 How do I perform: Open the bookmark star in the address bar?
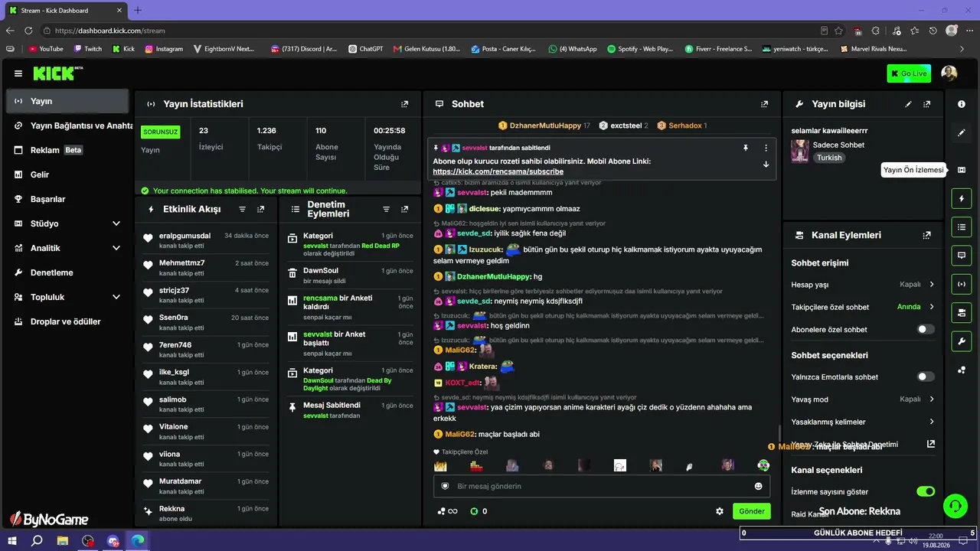[x=839, y=31]
